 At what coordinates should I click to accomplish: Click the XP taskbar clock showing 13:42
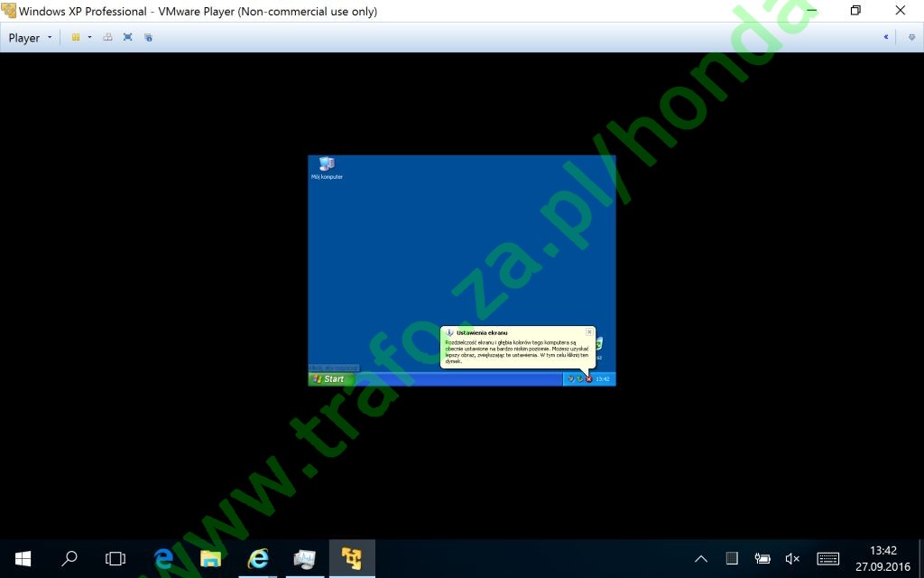(602, 379)
